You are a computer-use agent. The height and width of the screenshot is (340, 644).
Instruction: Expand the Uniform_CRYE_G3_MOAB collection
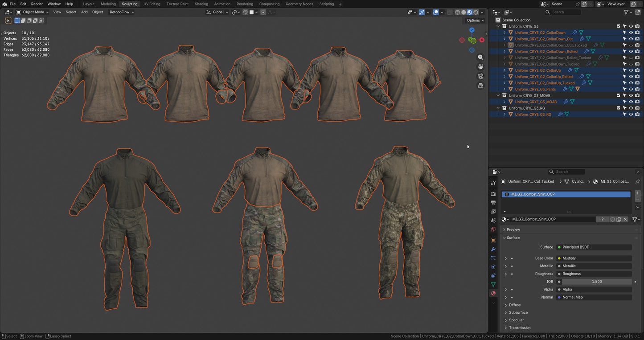[498, 95]
